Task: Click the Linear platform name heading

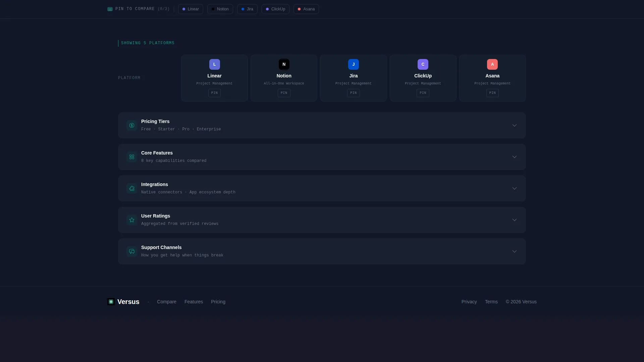Action: (214, 76)
